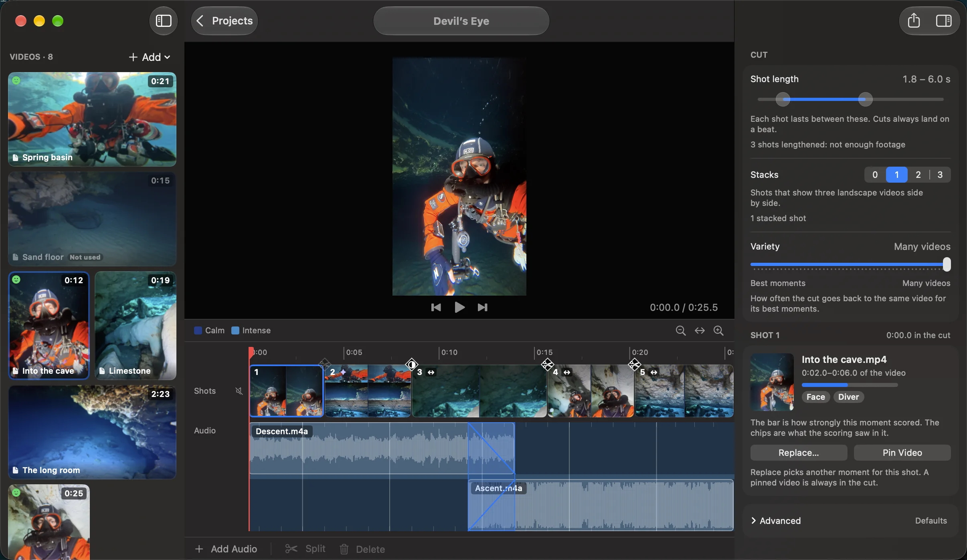Click the Best moments label under Variety
Image resolution: width=967 pixels, height=560 pixels.
[x=778, y=283]
